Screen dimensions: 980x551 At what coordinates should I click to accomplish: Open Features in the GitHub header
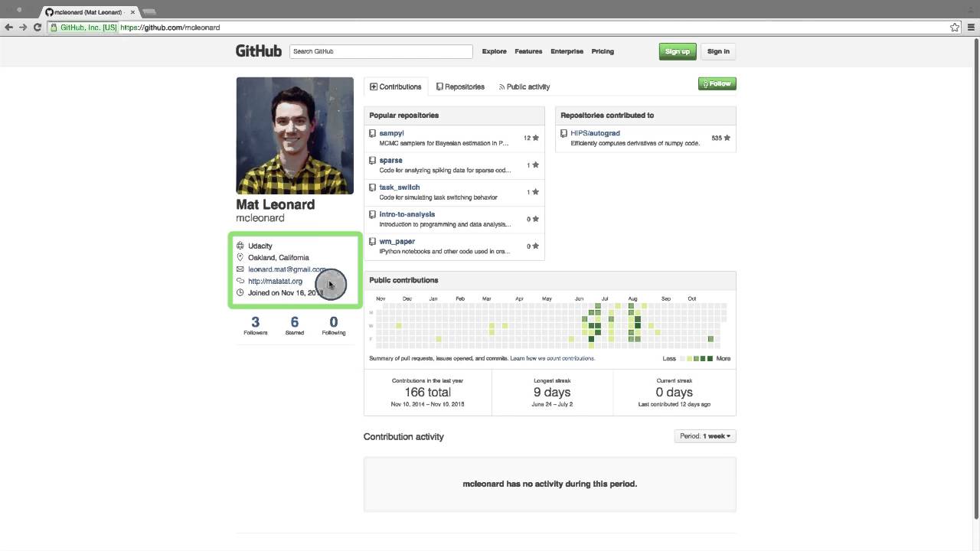click(x=528, y=51)
